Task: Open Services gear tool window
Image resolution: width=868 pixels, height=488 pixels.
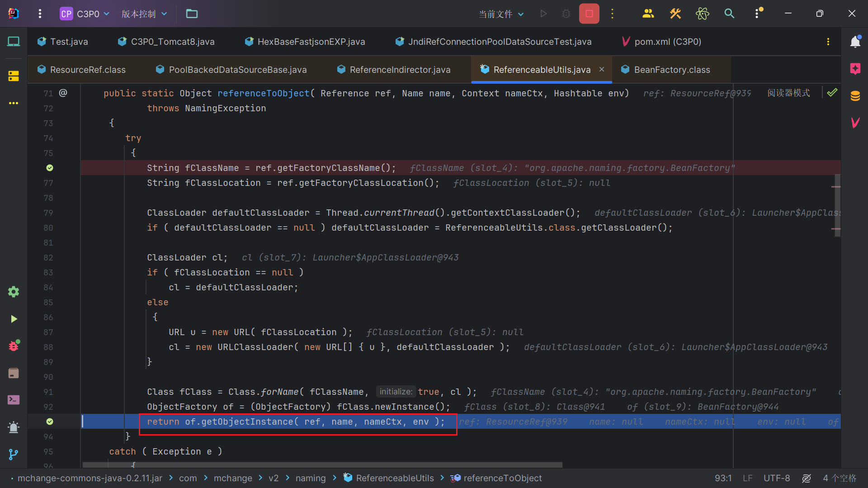Action: pos(14,292)
